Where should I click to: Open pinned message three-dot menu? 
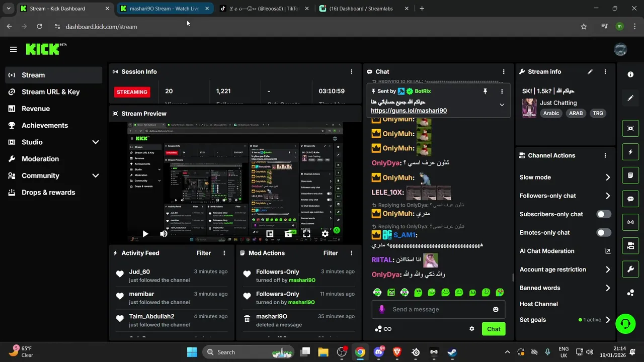502,91
